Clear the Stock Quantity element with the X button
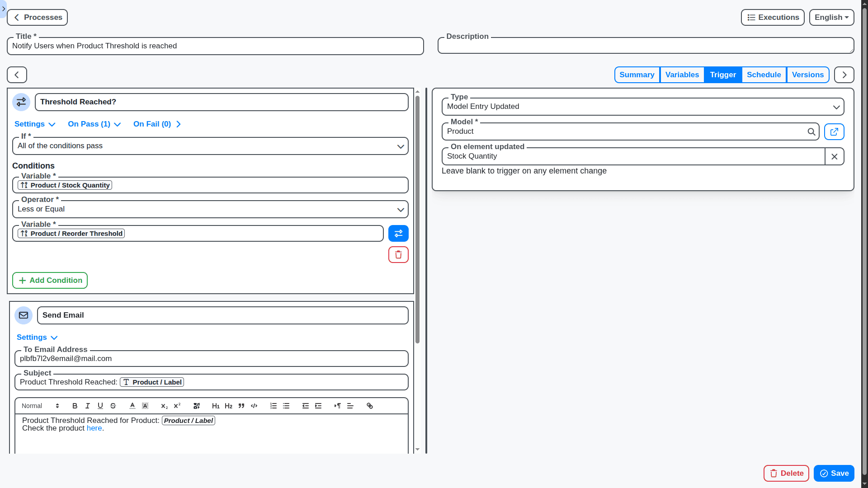The image size is (868, 488). 834,156
